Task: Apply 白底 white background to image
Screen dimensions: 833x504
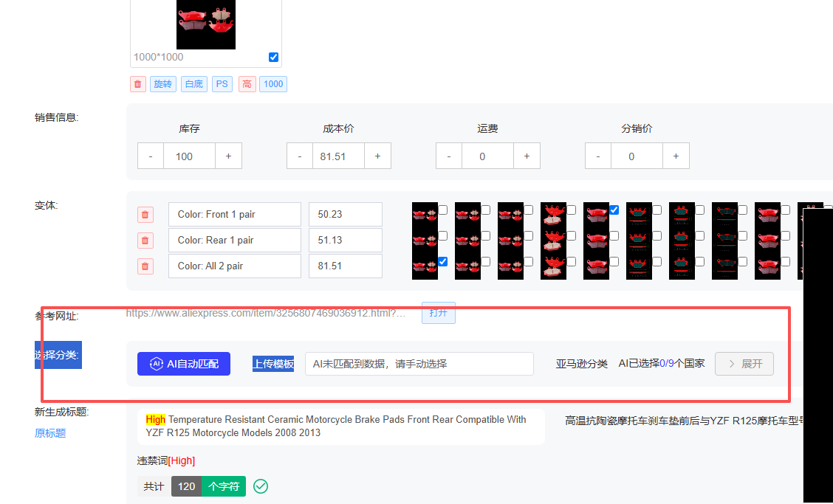Action: 194,84
